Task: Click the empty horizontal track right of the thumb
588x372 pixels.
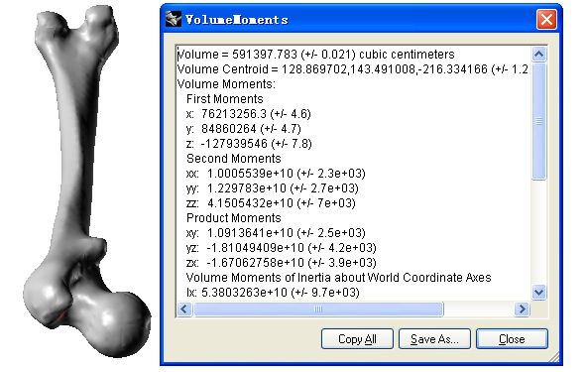Action: [x=479, y=310]
